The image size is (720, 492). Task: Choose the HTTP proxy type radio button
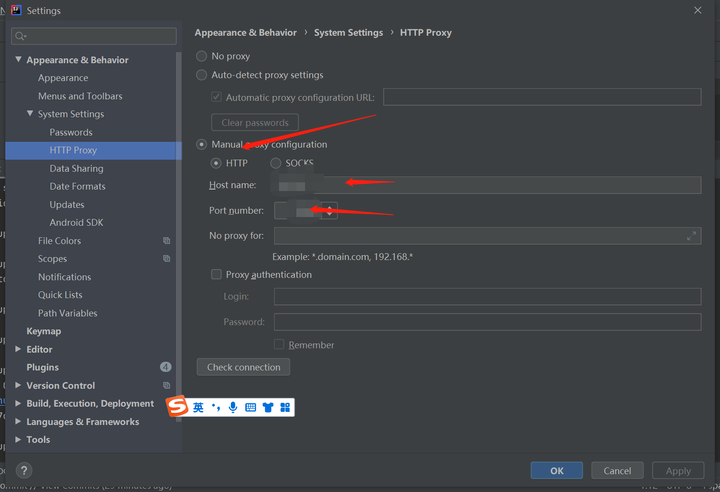(x=216, y=164)
